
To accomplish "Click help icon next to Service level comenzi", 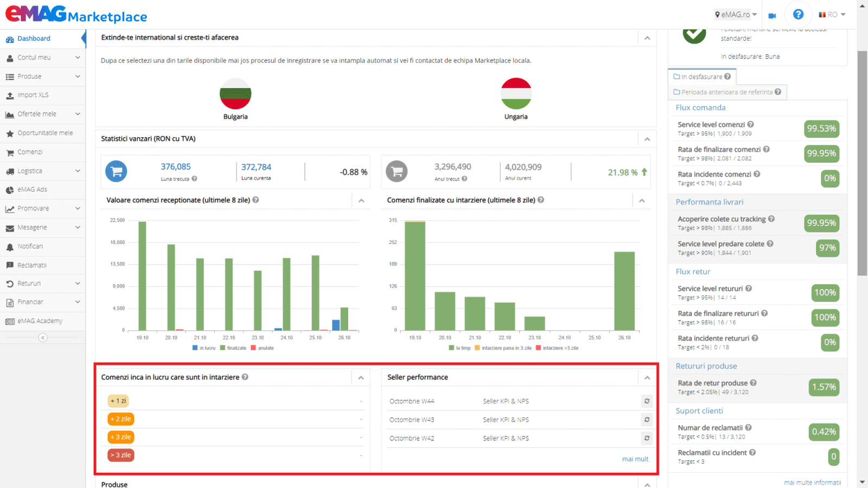I will point(751,125).
